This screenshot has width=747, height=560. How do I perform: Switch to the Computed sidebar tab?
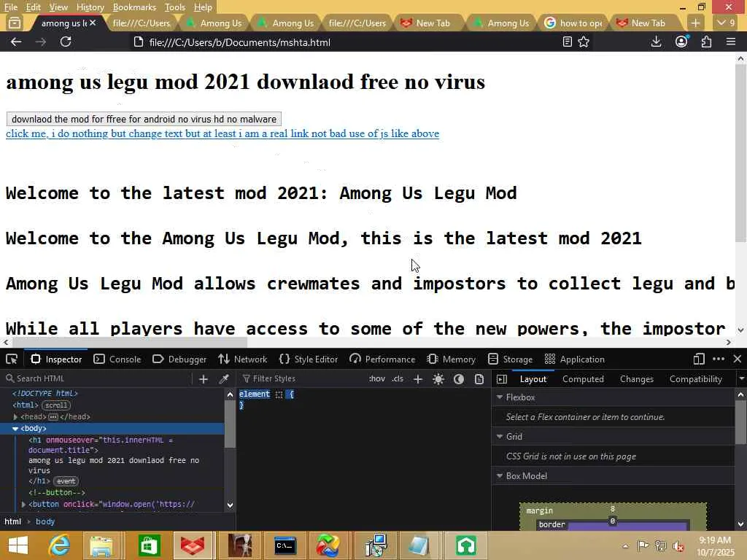(583, 379)
